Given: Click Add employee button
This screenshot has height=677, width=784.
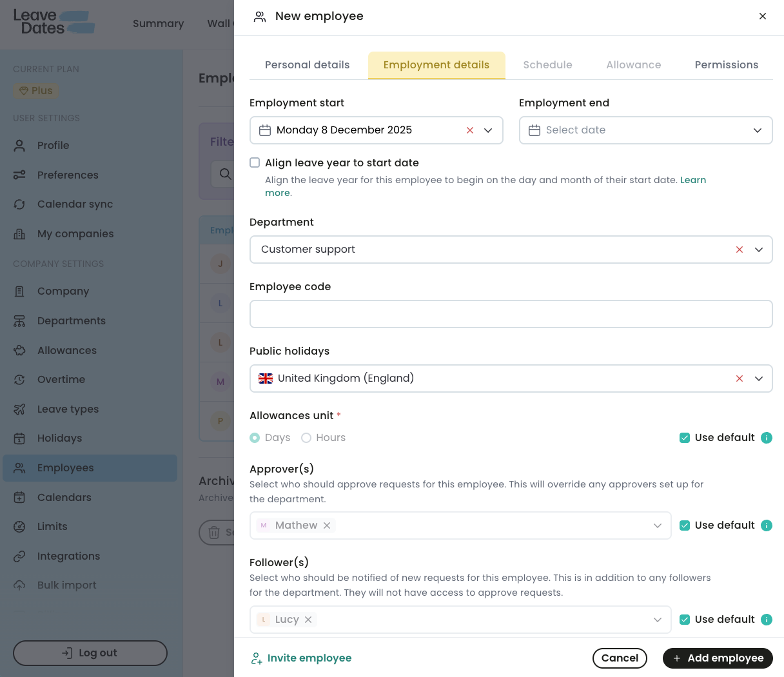Looking at the screenshot, I should [718, 658].
